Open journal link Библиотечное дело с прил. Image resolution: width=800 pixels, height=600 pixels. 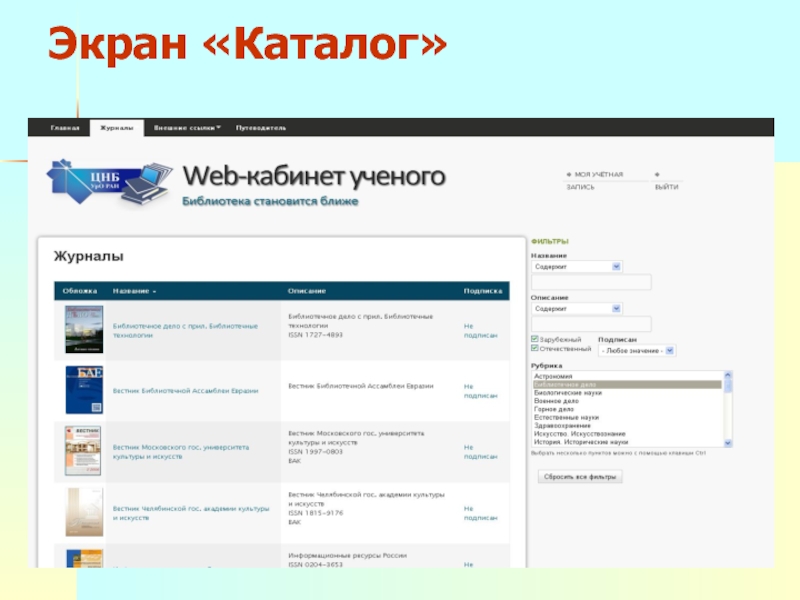(x=185, y=331)
